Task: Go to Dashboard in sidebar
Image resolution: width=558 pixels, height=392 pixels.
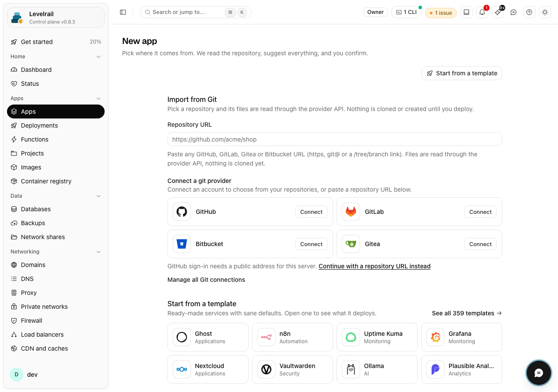Action: click(x=56, y=70)
